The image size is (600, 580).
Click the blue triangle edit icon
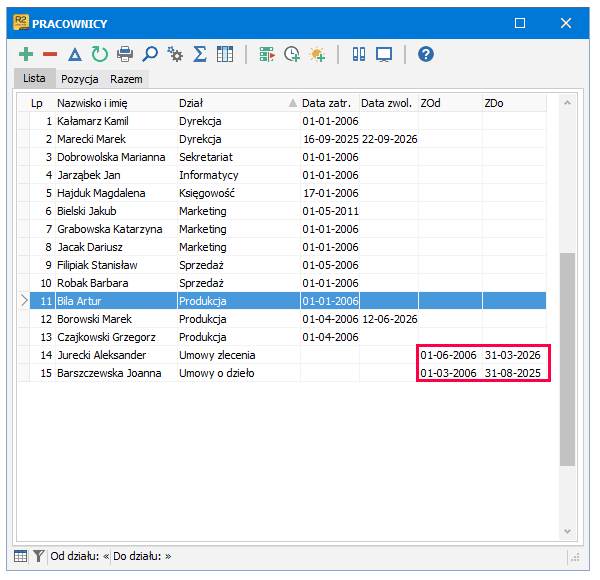coord(75,54)
